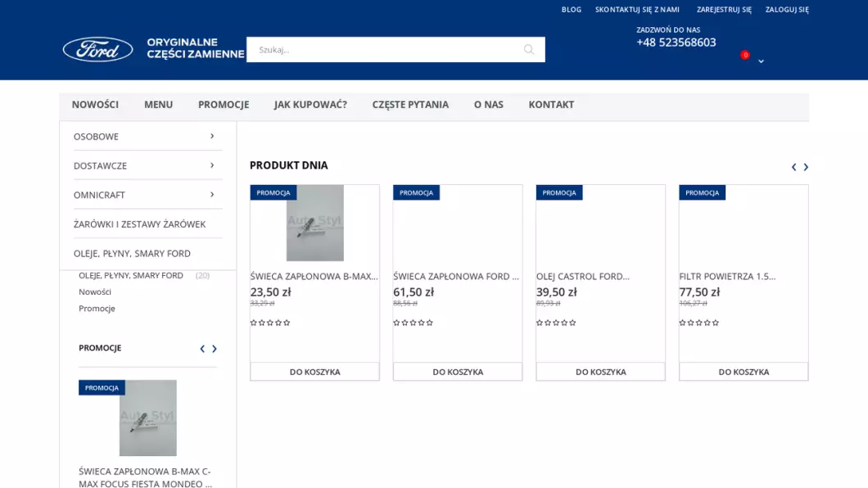This screenshot has height=488, width=868.
Task: Expand the Dostawcze category arrow
Action: 212,165
